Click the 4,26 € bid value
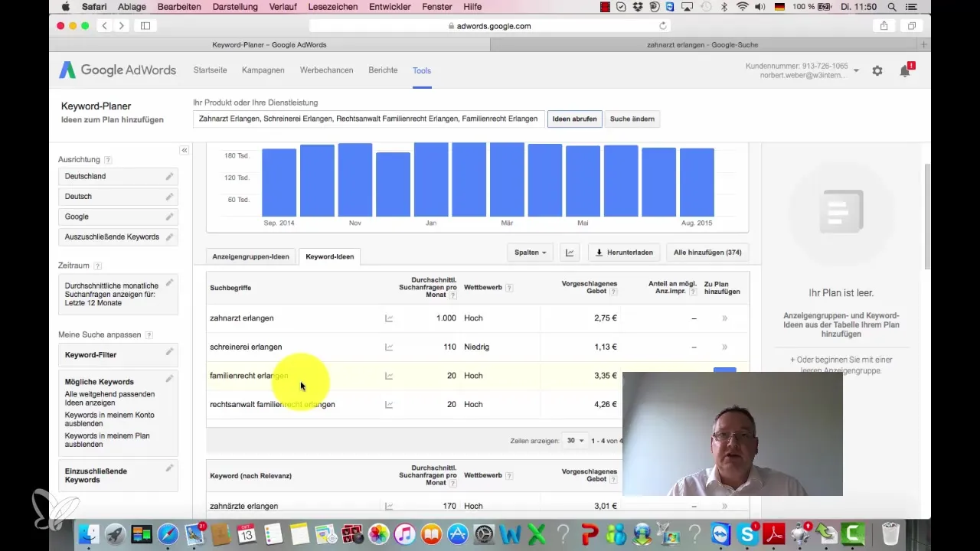Screen dimensions: 980x551 [x=605, y=404]
